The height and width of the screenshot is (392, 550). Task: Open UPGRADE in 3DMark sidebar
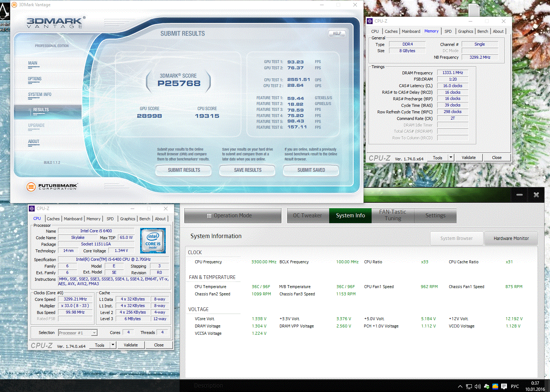pos(36,125)
